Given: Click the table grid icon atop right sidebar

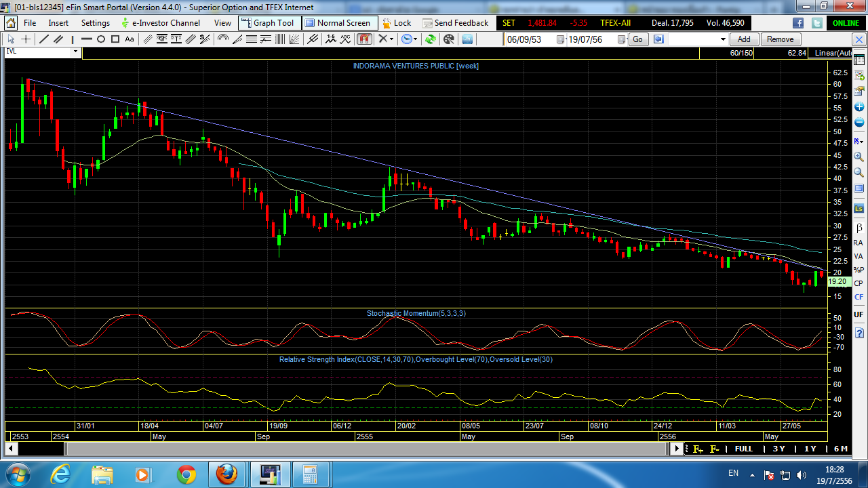Looking at the screenshot, I should pos(859,61).
